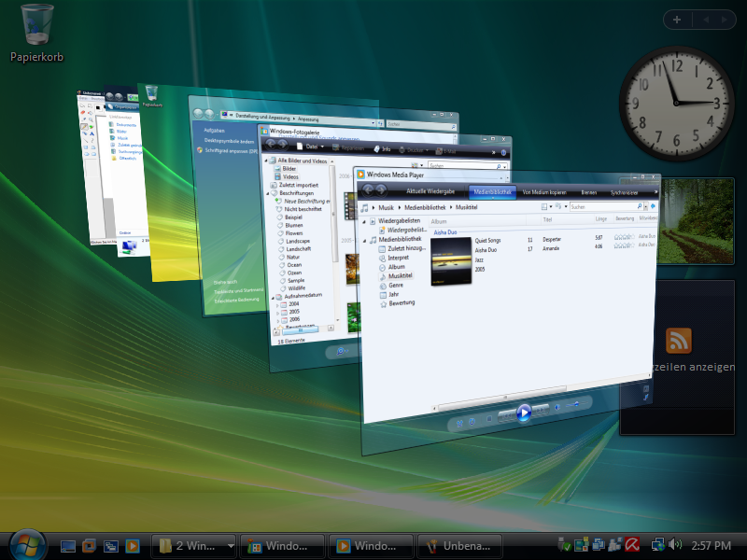Collapse the Medienbibliothek tree node
This screenshot has width=747, height=560.
point(364,240)
